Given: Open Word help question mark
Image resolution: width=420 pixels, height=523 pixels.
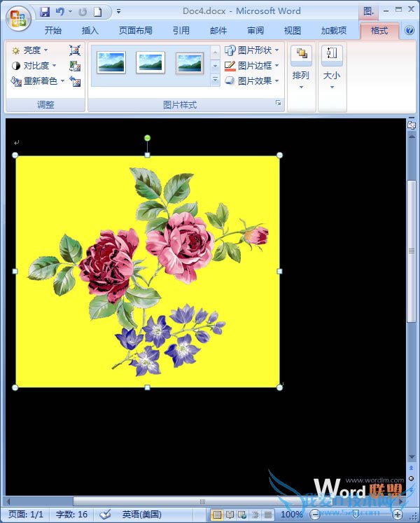Looking at the screenshot, I should click(409, 30).
